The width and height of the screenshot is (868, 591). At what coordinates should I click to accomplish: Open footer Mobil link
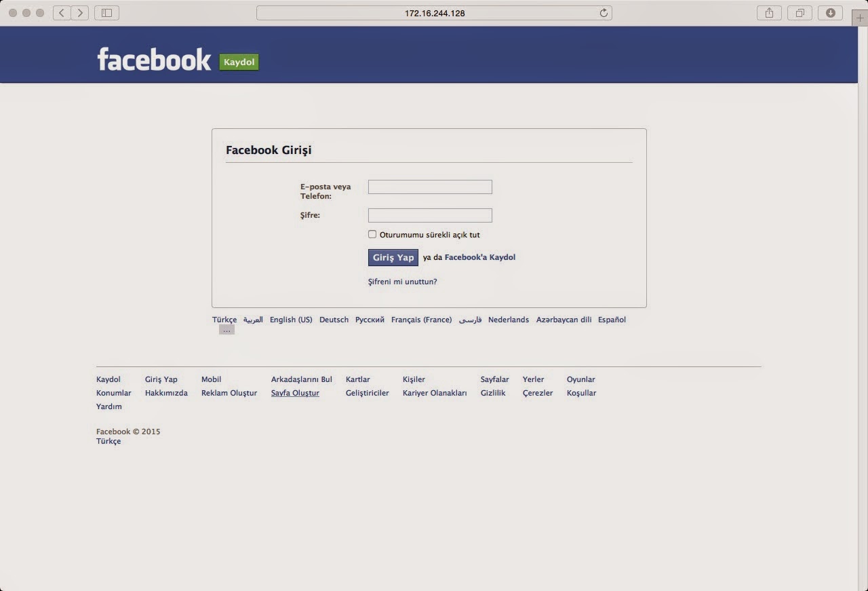click(x=212, y=379)
